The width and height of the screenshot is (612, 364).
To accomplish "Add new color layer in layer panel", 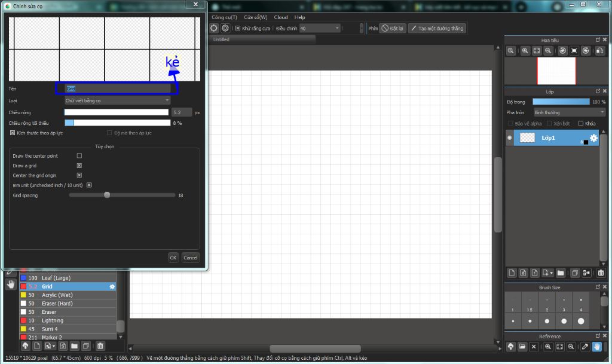I will [x=512, y=273].
